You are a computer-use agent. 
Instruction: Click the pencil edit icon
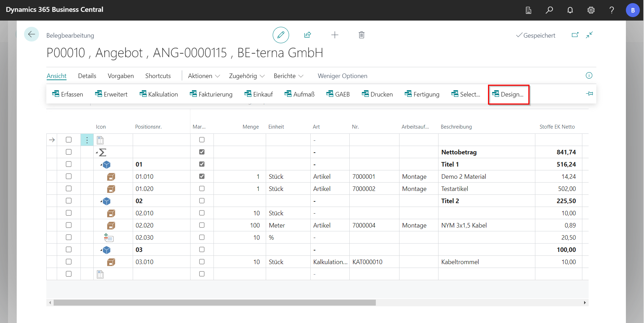tap(281, 35)
